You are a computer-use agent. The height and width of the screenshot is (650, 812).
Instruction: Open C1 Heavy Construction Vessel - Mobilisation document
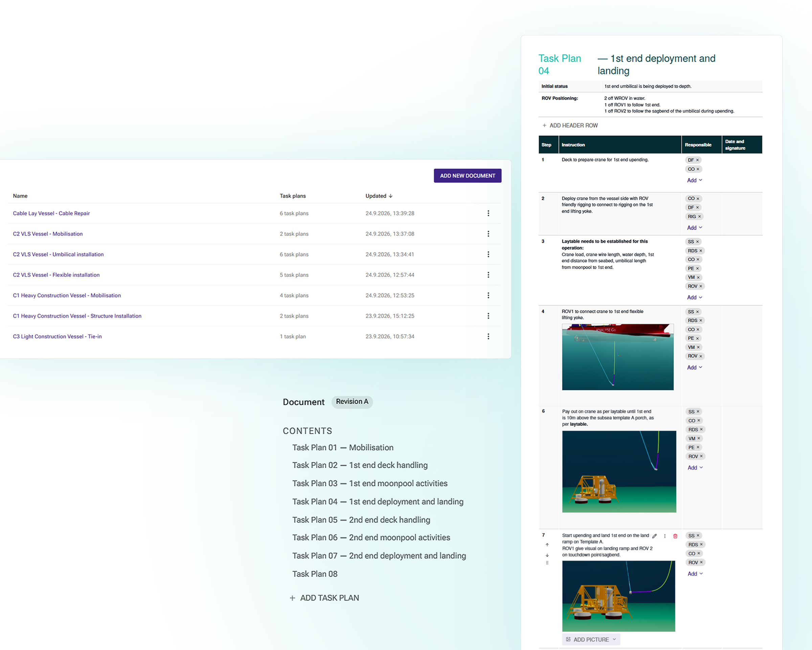pyautogui.click(x=67, y=296)
